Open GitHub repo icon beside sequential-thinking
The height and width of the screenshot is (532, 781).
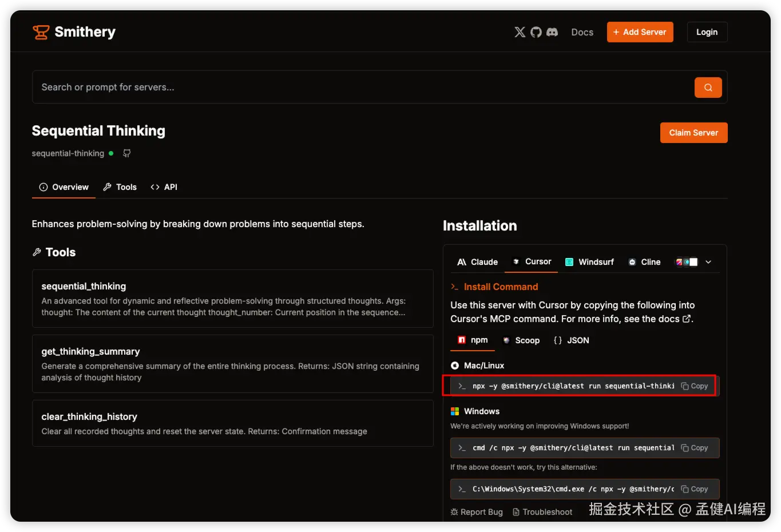pos(127,153)
